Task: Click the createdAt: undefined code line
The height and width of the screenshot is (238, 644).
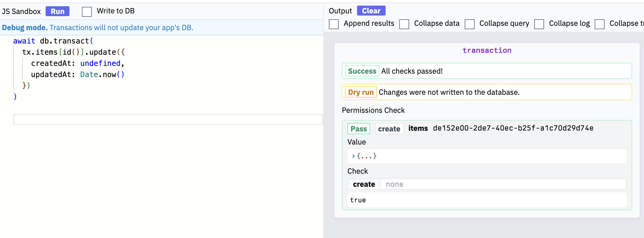Action: pyautogui.click(x=78, y=63)
